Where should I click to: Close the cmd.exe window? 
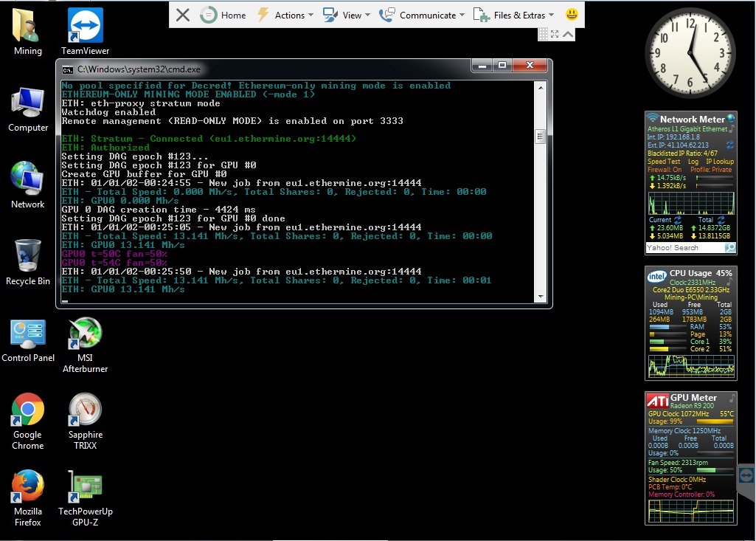coord(530,65)
